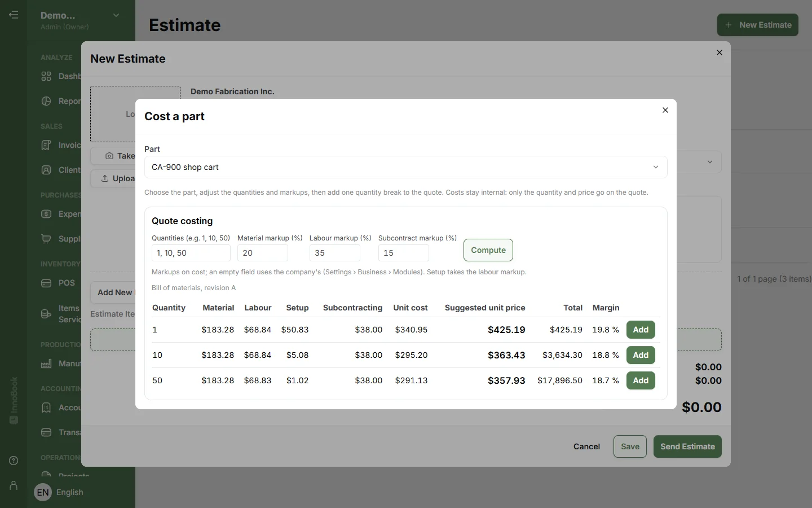Image resolution: width=812 pixels, height=508 pixels.
Task: Add the quantity 10 row to quote
Action: 641,355
